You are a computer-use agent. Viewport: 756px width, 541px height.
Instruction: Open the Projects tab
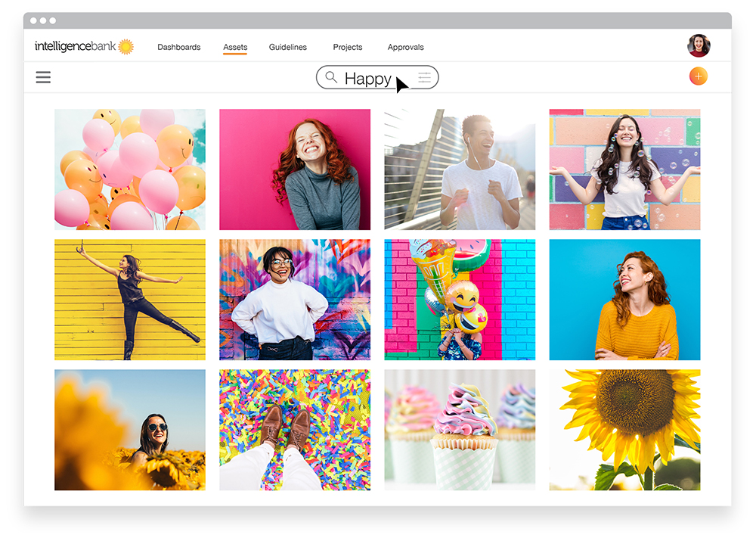(348, 47)
